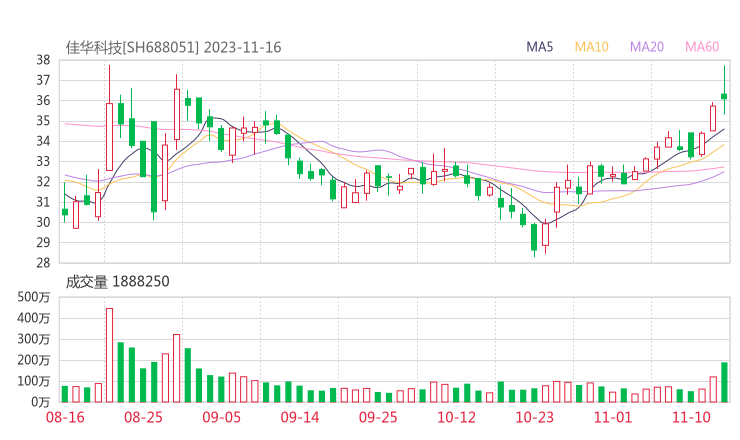Click the 38 price label on the Y-axis
Image resolution: width=740 pixels, height=440 pixels.
(43, 60)
